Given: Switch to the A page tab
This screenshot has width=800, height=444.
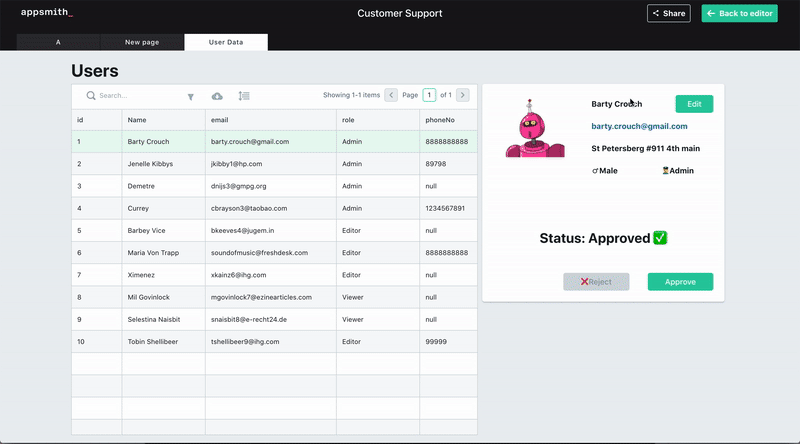Looking at the screenshot, I should pyautogui.click(x=58, y=42).
